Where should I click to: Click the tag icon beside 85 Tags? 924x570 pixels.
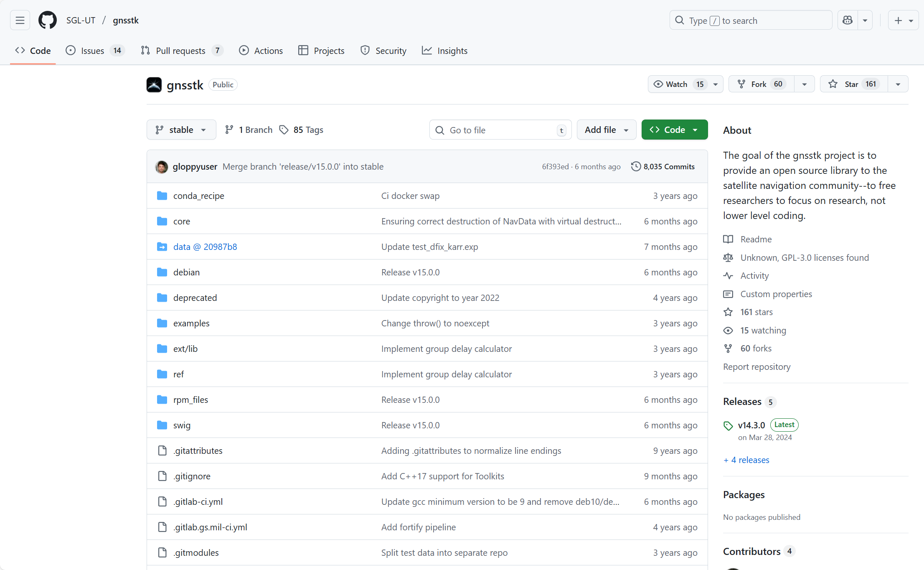(x=284, y=130)
